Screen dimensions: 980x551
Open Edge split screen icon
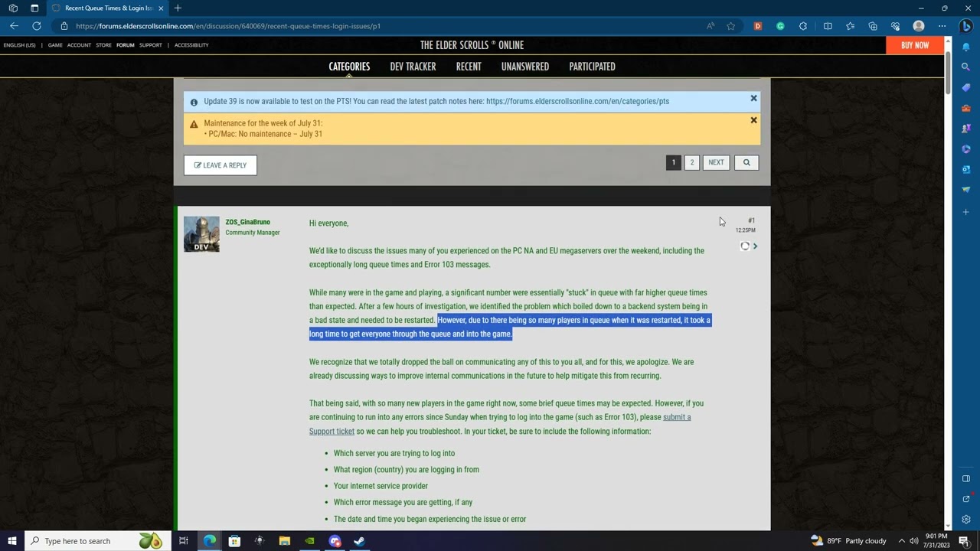coord(828,26)
